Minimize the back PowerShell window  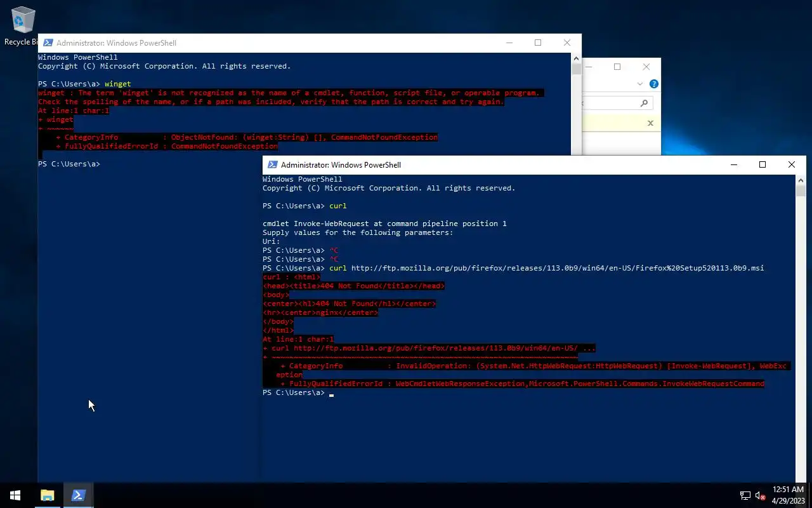coord(509,43)
